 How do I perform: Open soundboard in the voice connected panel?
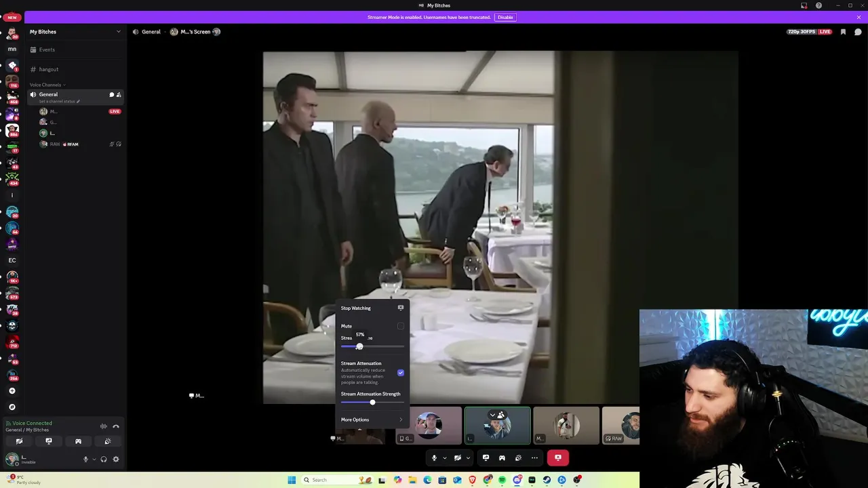click(108, 441)
